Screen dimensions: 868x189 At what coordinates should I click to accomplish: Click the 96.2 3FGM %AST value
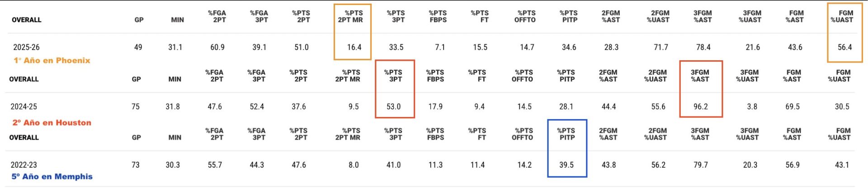(700, 107)
